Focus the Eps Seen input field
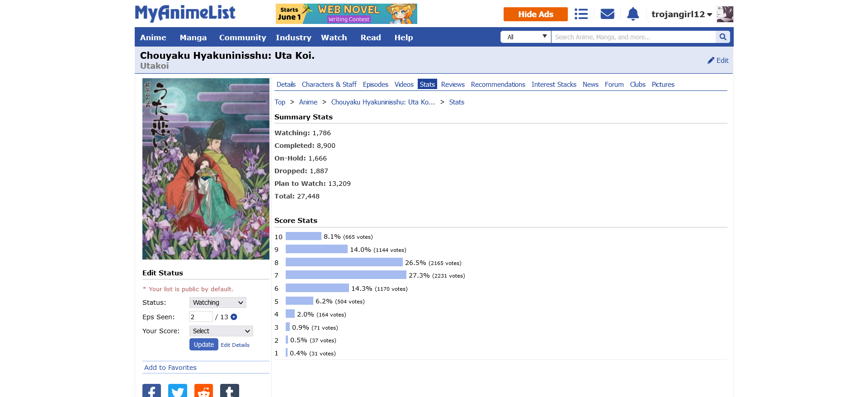Viewport: 868px width, 397px height. (x=201, y=317)
